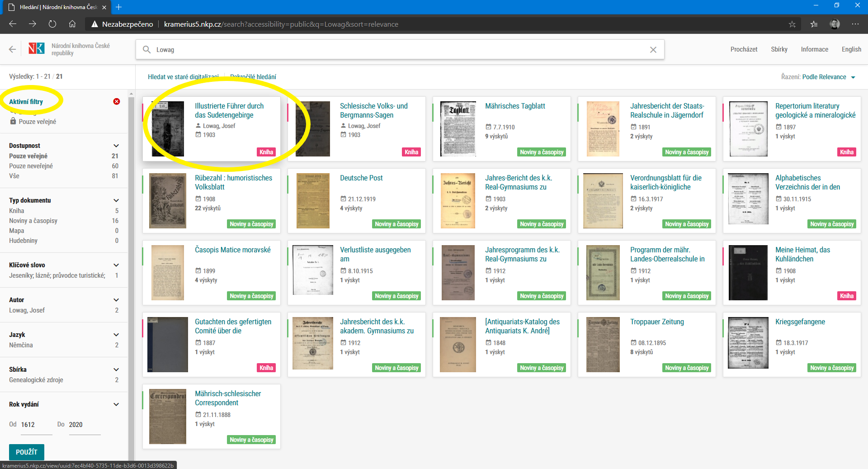
Task: Click the magnifier search icon
Action: coord(146,50)
